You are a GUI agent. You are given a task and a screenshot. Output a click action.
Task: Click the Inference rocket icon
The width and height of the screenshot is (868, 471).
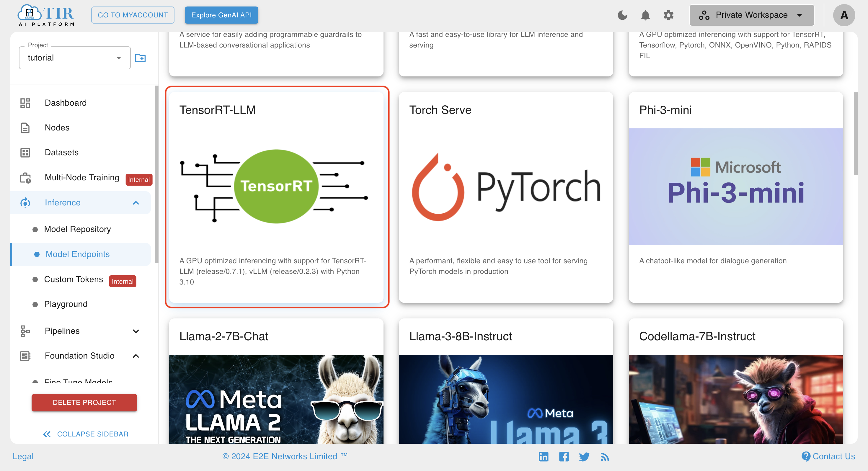click(x=25, y=202)
